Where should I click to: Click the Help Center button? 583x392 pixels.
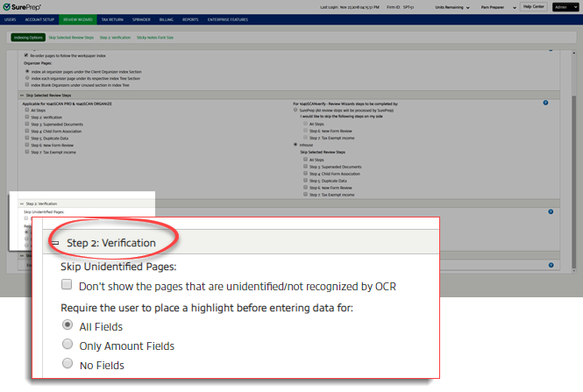532,6
